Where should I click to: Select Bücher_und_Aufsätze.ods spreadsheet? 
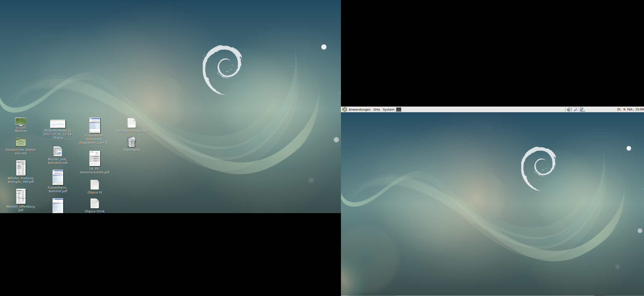point(58,152)
